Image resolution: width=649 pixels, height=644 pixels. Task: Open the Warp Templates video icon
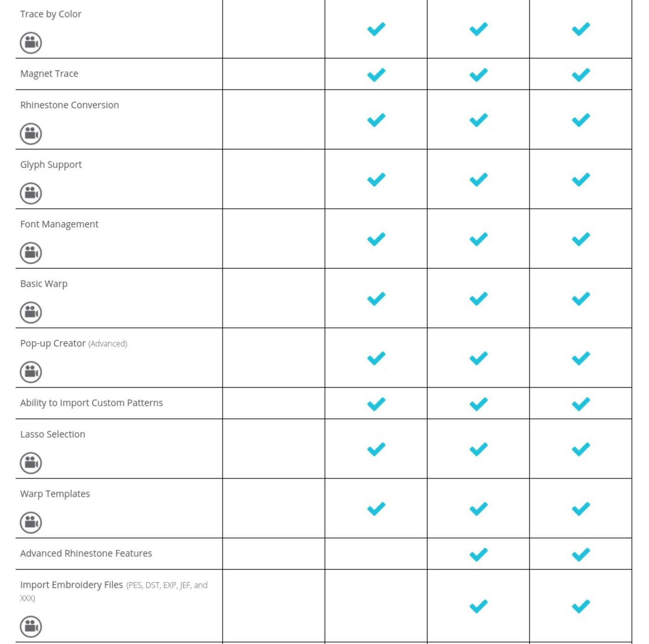(31, 523)
